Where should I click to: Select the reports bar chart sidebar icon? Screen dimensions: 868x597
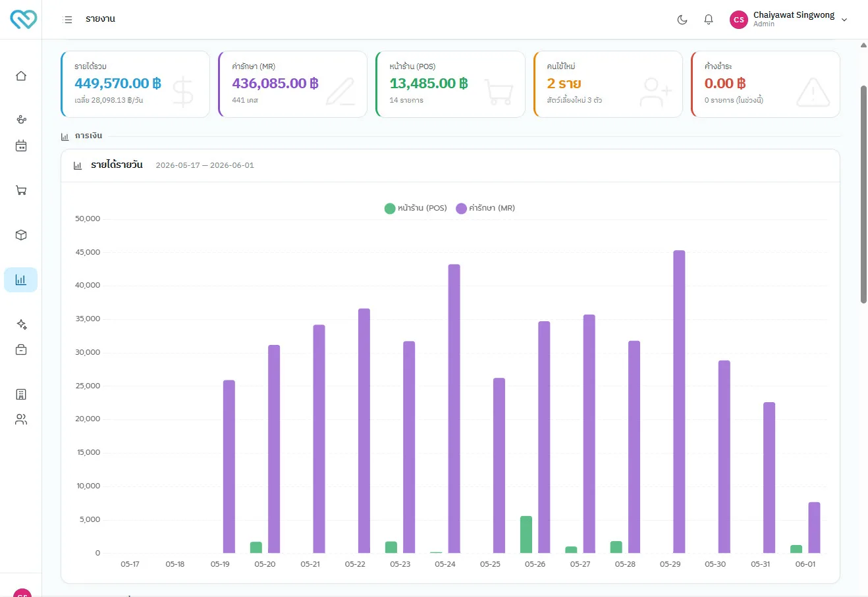21,280
